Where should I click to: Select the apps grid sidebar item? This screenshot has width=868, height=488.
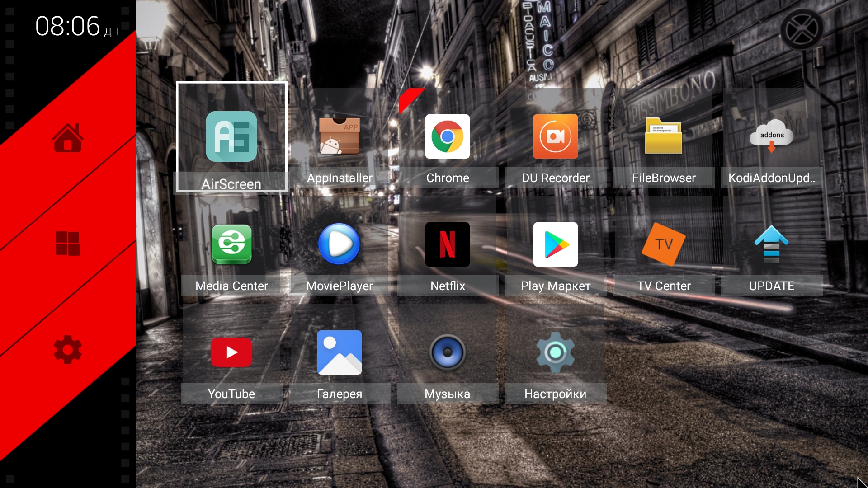tap(68, 244)
